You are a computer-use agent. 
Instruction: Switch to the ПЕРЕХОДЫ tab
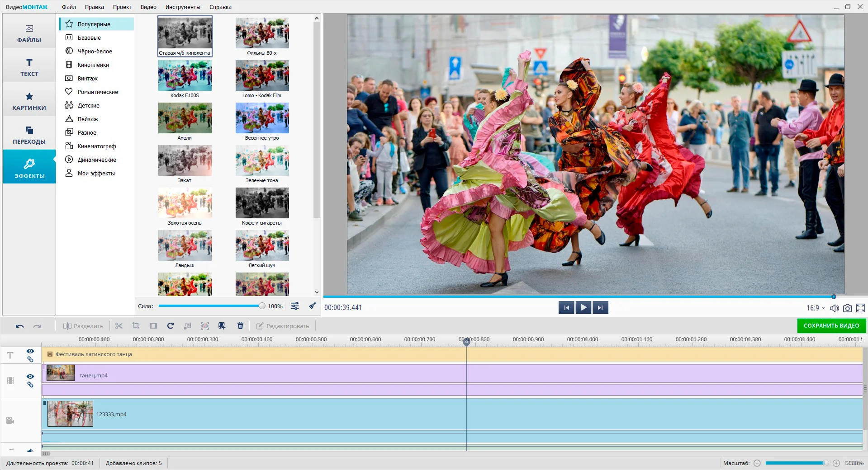(29, 135)
